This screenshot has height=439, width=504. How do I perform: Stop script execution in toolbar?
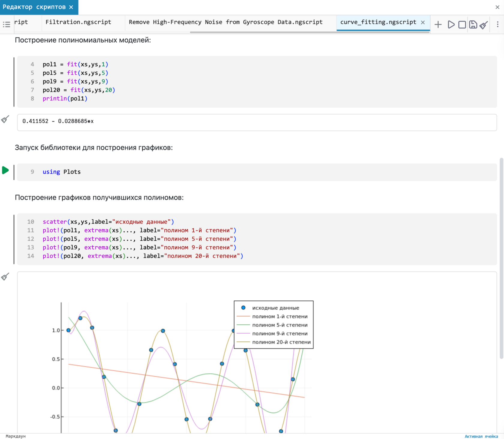point(462,24)
